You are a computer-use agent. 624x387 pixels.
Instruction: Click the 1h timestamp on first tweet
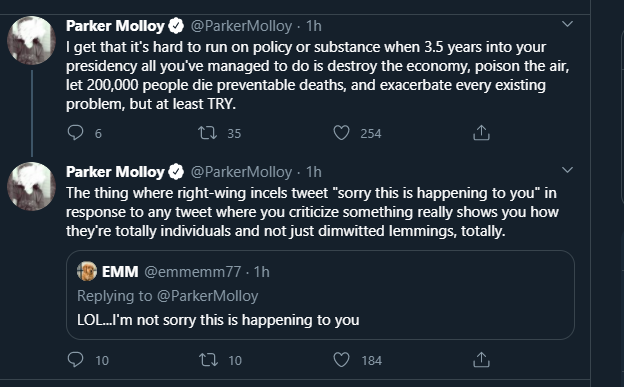[x=314, y=26]
